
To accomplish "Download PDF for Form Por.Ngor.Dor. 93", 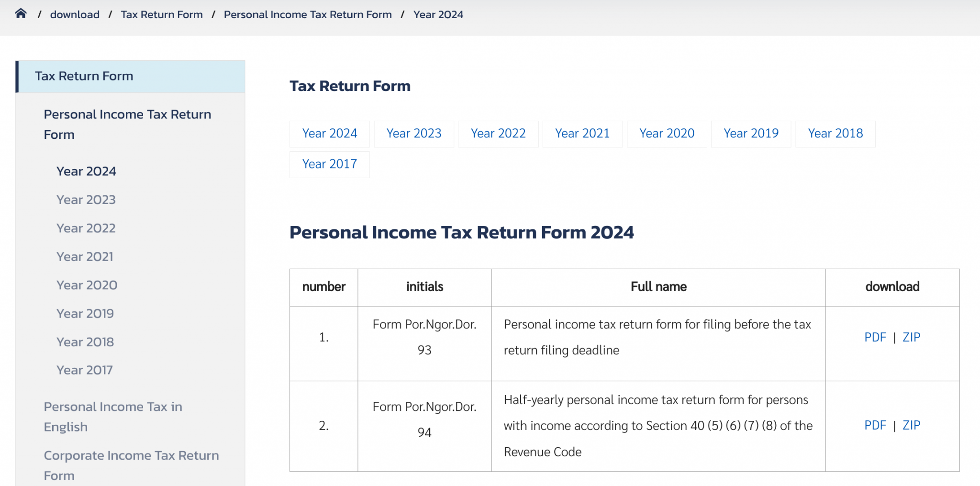I will (875, 338).
